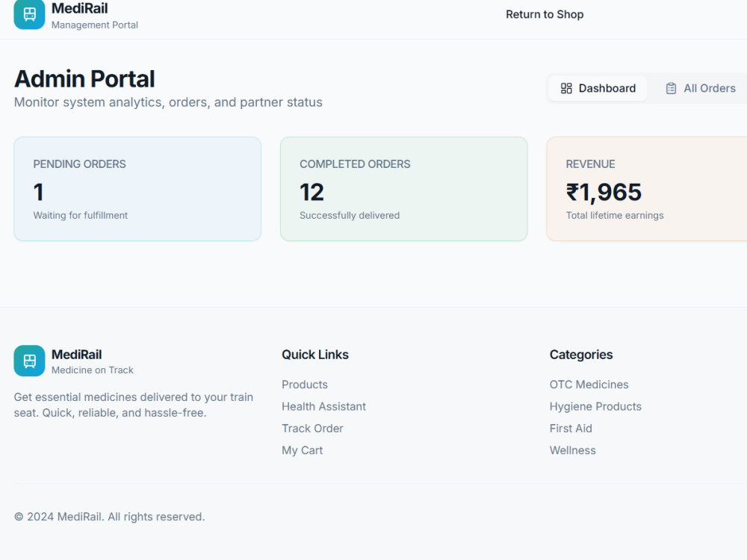
Task: Switch to the All Orders tab
Action: pos(701,88)
